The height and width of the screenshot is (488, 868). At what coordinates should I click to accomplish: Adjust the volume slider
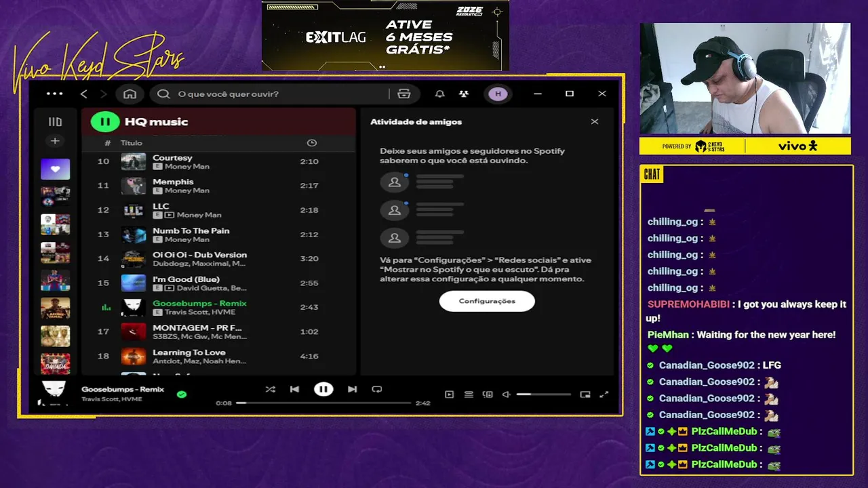(x=543, y=394)
